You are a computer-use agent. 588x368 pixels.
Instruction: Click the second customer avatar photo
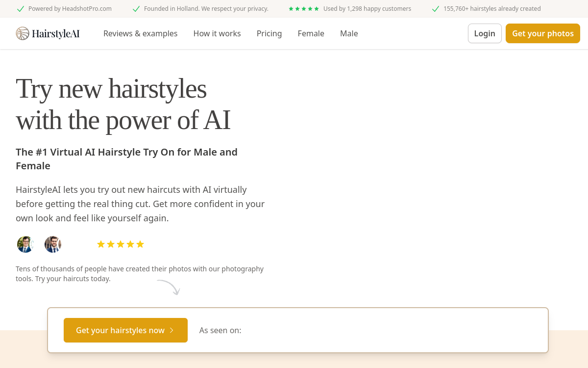(x=53, y=244)
